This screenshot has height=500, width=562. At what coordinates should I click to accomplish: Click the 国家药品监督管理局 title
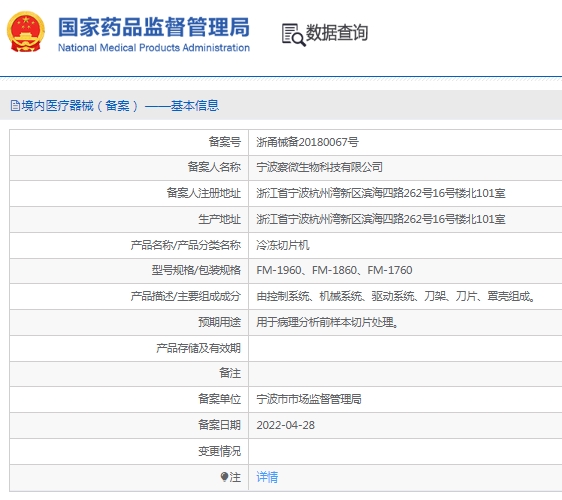click(x=154, y=27)
